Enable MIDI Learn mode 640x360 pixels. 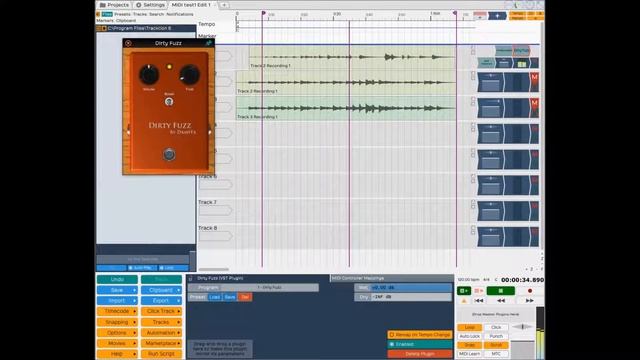pyautogui.click(x=469, y=354)
